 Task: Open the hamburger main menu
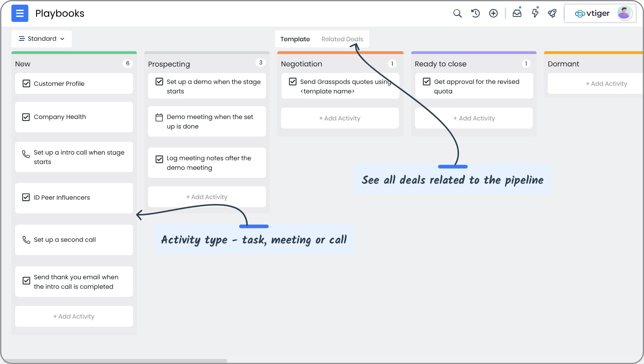20,14
